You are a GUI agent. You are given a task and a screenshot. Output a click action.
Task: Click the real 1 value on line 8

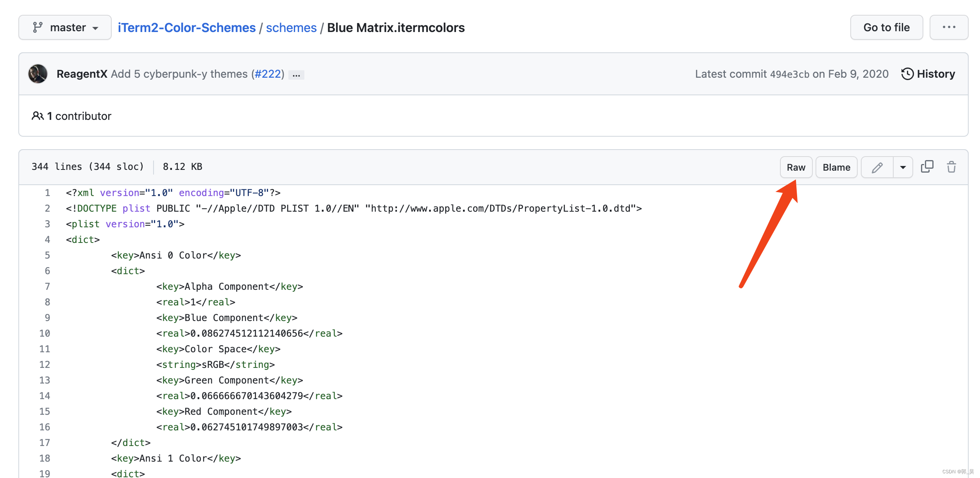[x=196, y=302]
